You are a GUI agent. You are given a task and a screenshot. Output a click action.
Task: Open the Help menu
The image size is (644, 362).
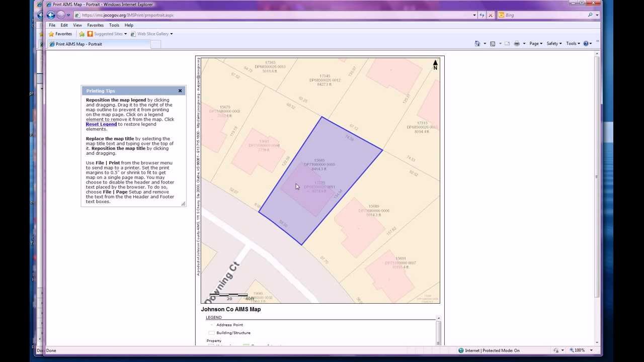pos(129,25)
